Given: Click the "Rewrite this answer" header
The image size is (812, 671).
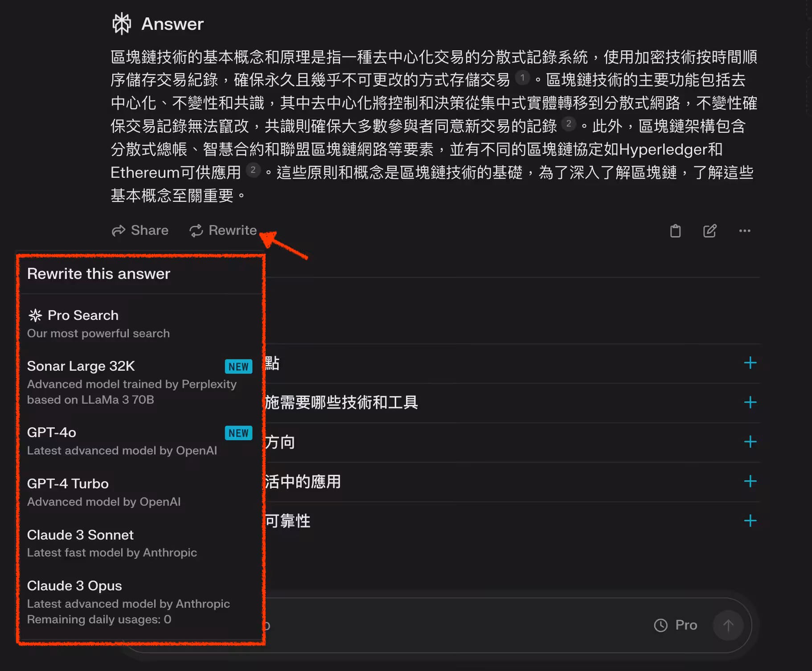Looking at the screenshot, I should pyautogui.click(x=98, y=274).
